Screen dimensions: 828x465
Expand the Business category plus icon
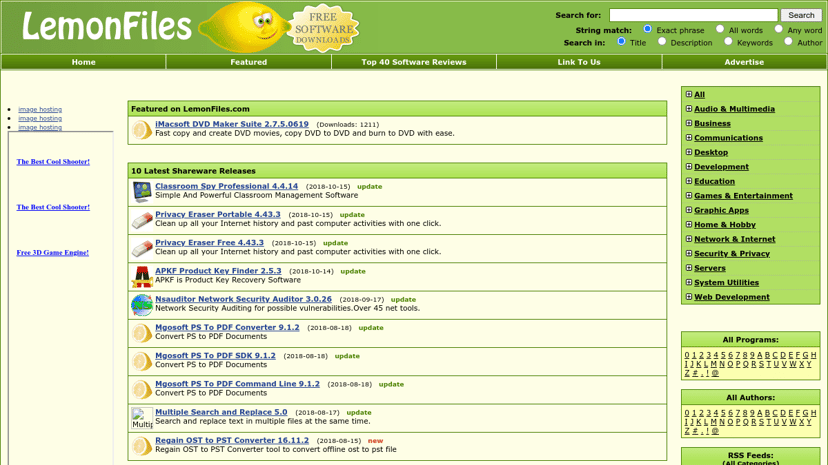689,123
